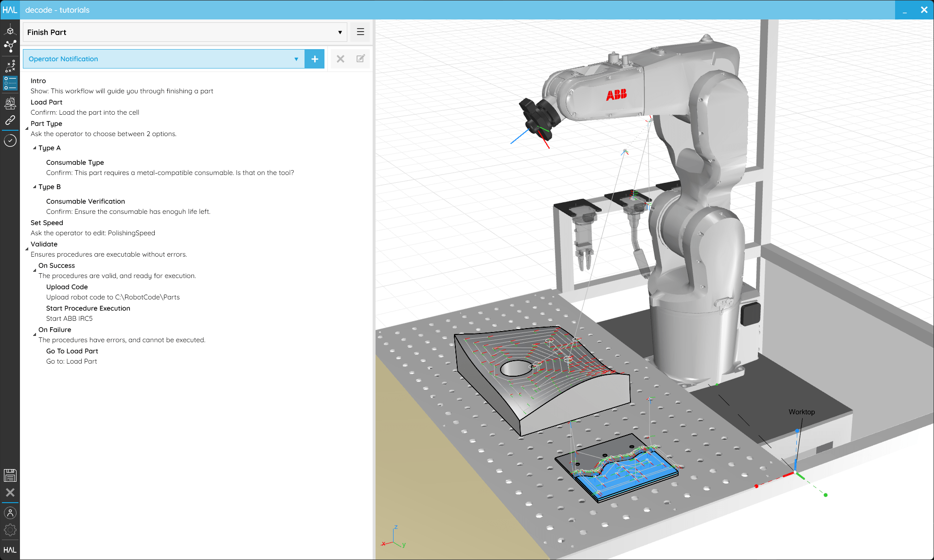This screenshot has width=934, height=560.
Task: Select the Go To Load Part step
Action: [72, 351]
